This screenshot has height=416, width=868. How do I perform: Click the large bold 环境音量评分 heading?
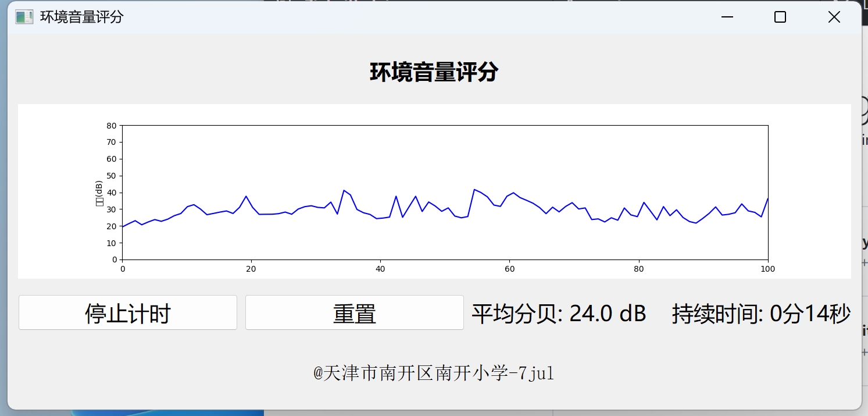[x=434, y=73]
